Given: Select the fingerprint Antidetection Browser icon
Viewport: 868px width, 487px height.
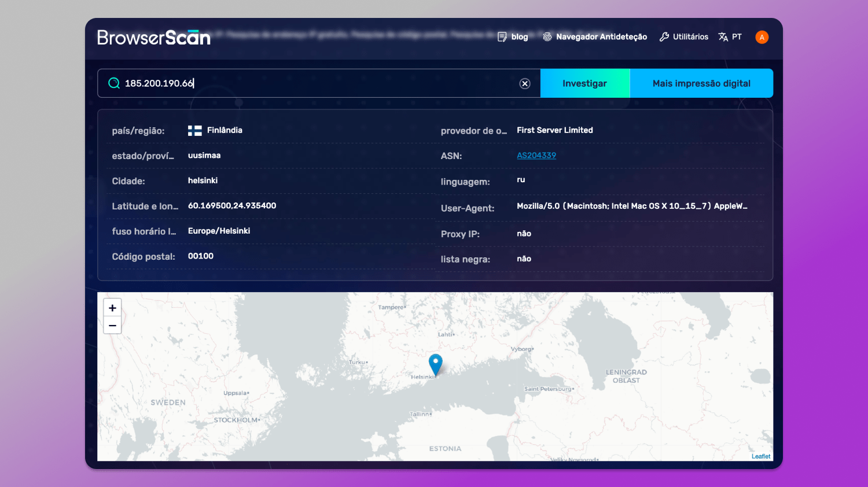Looking at the screenshot, I should 546,36.
